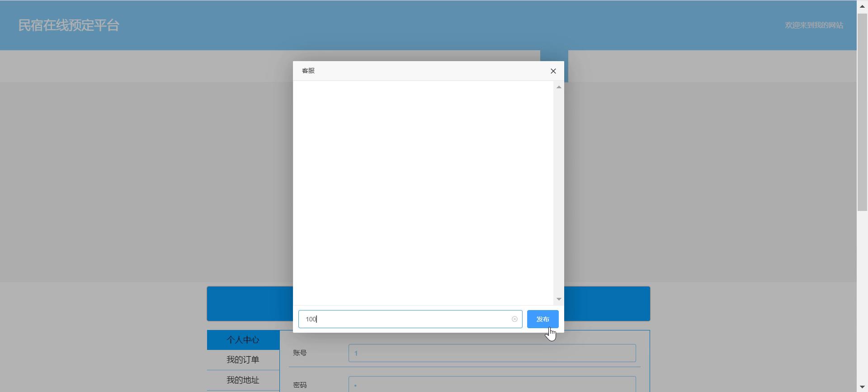The width and height of the screenshot is (868, 392).
Task: Click the 密码 input field
Action: tap(492, 384)
